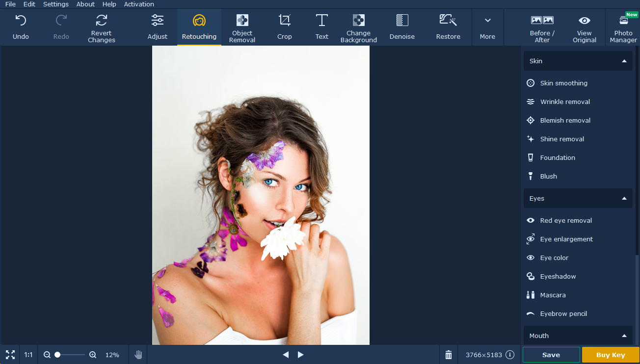This screenshot has height=364, width=640.
Task: Expand the More tools dropdown
Action: (487, 27)
